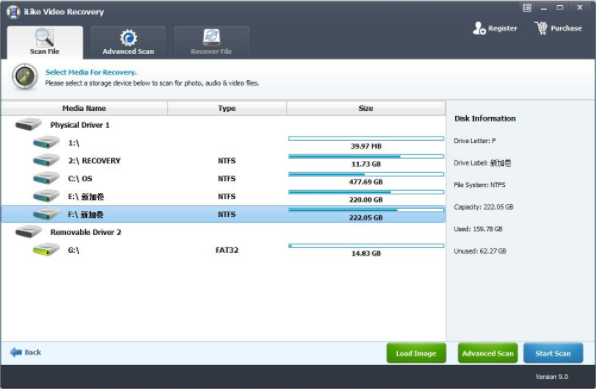Image resolution: width=596 pixels, height=389 pixels.
Task: Select the C:\ OS drive
Action: click(x=223, y=179)
